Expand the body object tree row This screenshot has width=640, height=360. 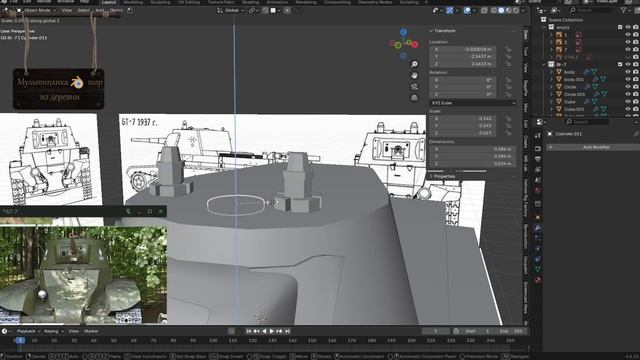tap(552, 72)
